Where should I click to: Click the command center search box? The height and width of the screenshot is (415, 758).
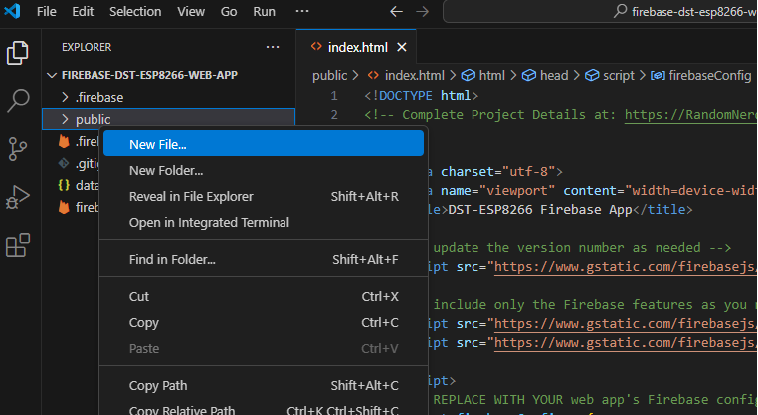coord(600,12)
